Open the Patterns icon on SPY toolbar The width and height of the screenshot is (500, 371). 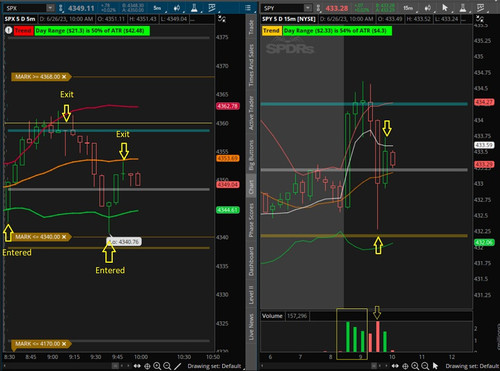pyautogui.click(x=480, y=8)
